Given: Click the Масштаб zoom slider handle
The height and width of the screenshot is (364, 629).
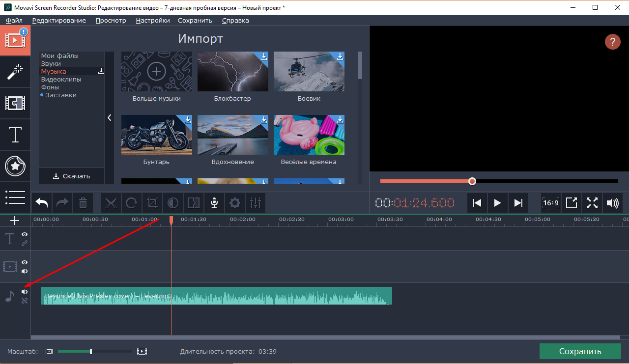Looking at the screenshot, I should [91, 351].
